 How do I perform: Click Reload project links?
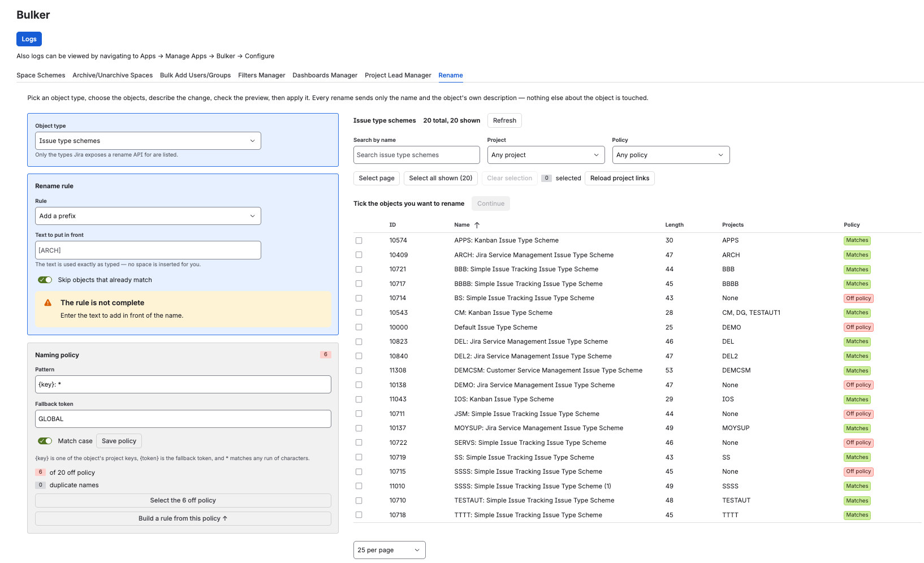(620, 178)
